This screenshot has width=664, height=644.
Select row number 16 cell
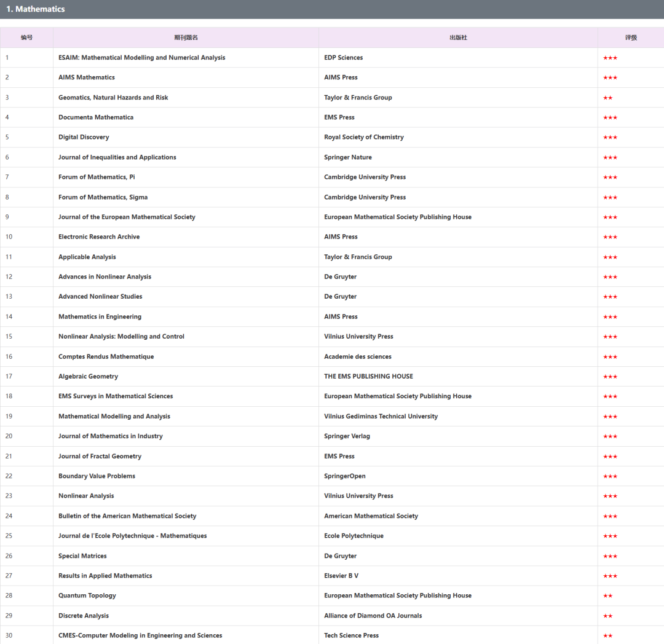tap(9, 356)
